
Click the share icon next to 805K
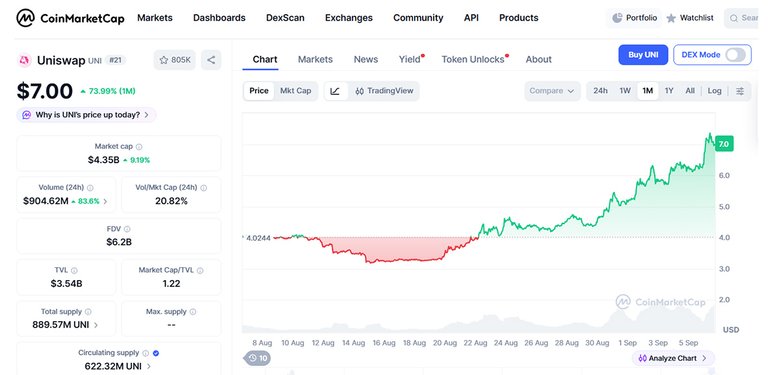pyautogui.click(x=211, y=60)
